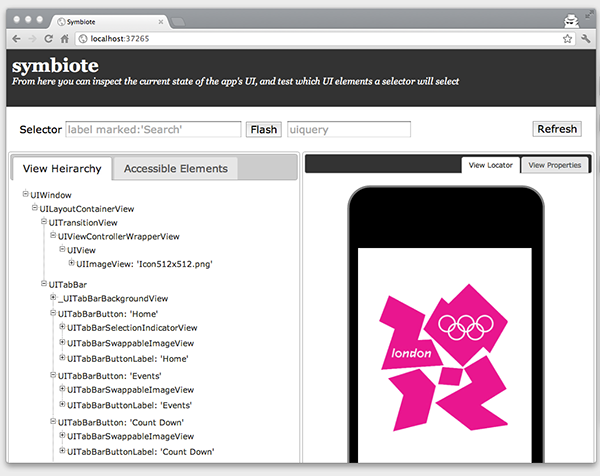
Task: Reload the page with refresh icon
Action: pyautogui.click(x=48, y=39)
